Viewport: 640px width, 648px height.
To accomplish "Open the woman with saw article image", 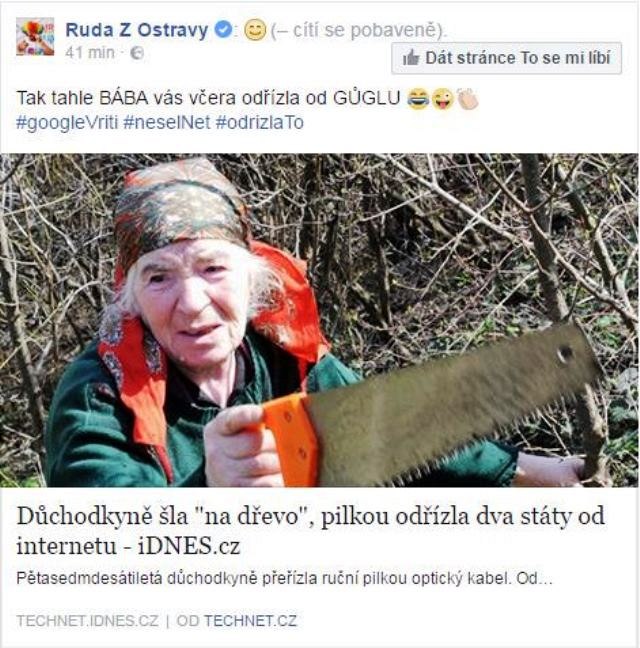I will point(319,320).
